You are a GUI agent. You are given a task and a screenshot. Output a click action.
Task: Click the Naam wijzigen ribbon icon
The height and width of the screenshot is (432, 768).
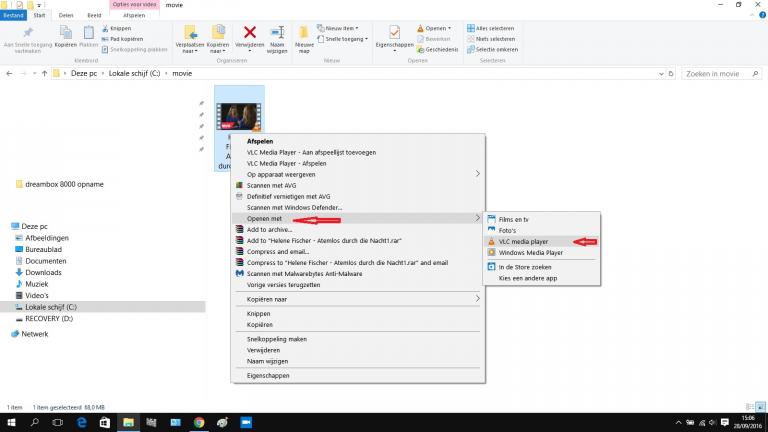pyautogui.click(x=277, y=34)
